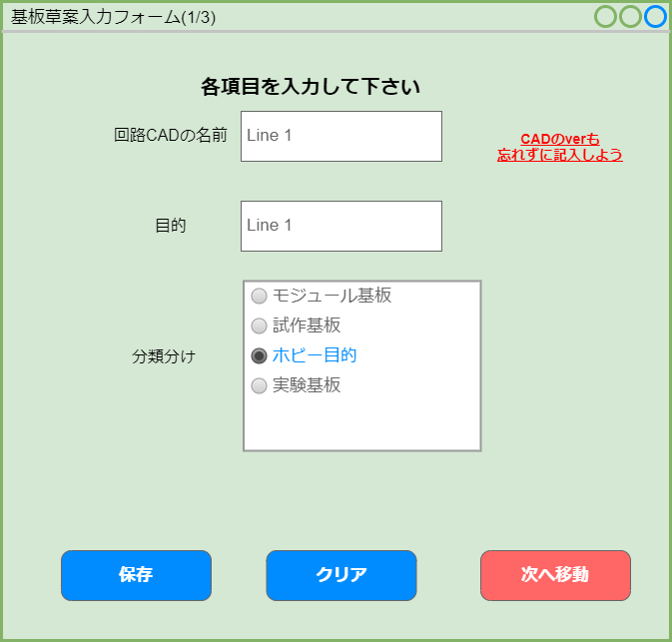
Task: Select the モジュール基板 radio button
Action: (x=259, y=296)
